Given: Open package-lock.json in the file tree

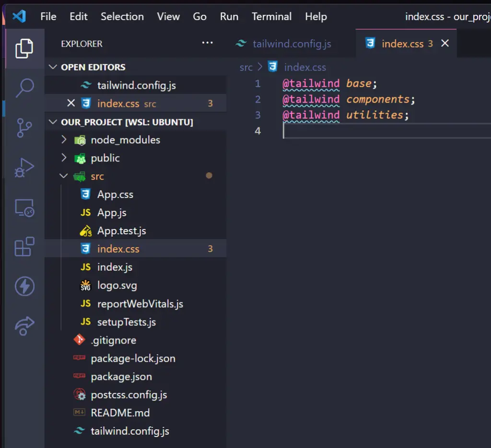Looking at the screenshot, I should [136, 358].
